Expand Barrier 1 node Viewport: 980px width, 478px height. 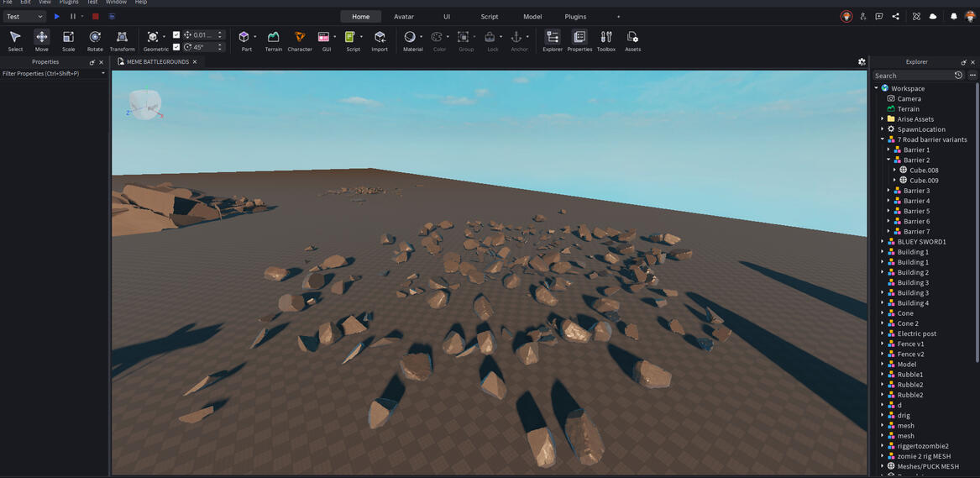click(x=888, y=150)
